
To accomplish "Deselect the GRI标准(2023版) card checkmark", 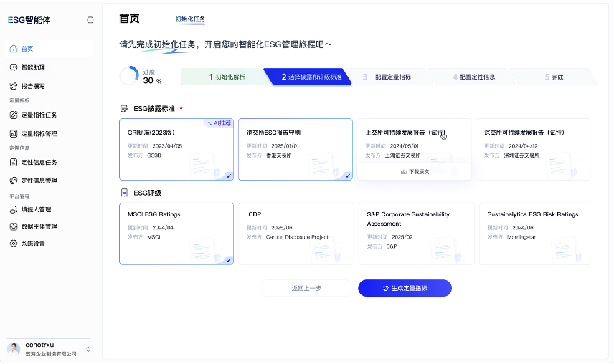I will pos(228,176).
